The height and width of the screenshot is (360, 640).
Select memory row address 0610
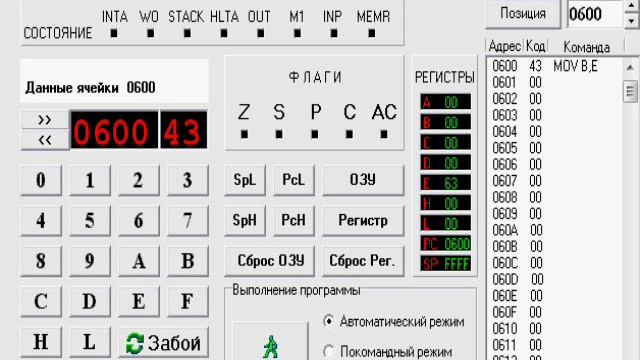tap(555, 329)
